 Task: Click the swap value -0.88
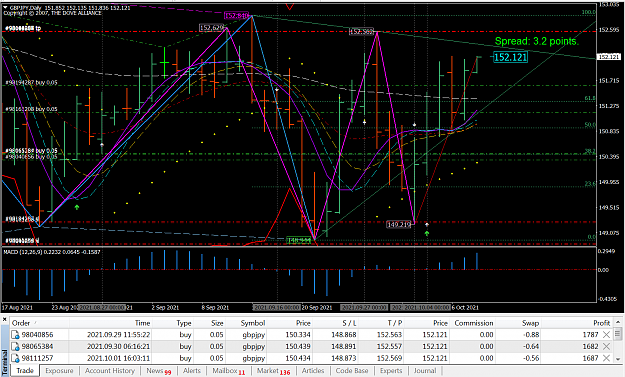(x=532, y=335)
